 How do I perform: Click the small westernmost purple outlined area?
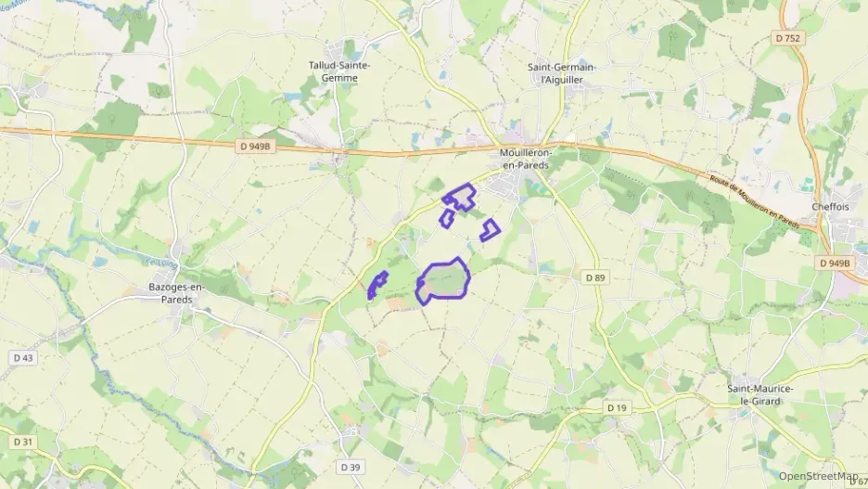(x=377, y=285)
